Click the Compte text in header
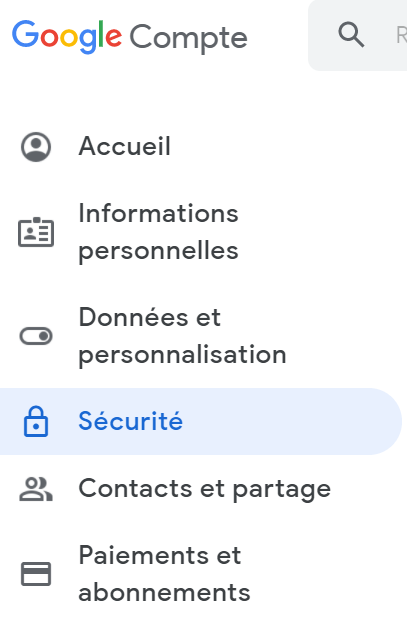407x638 pixels. pos(188,38)
